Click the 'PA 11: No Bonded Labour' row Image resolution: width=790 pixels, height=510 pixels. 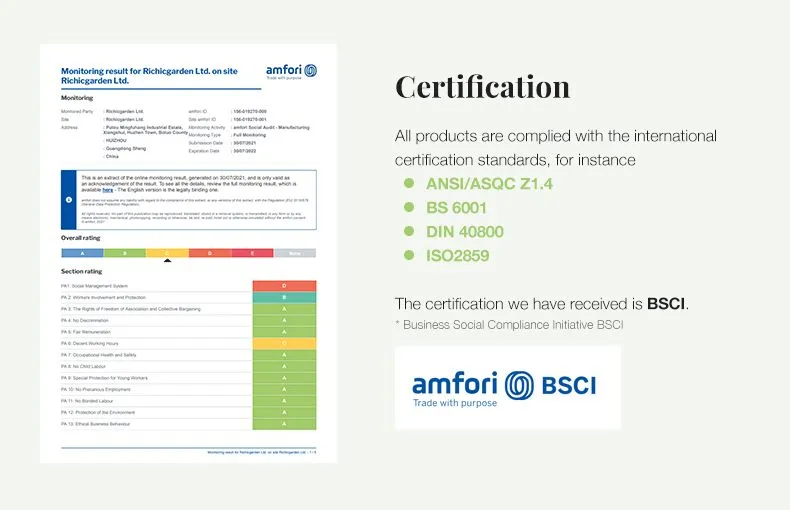coord(188,401)
